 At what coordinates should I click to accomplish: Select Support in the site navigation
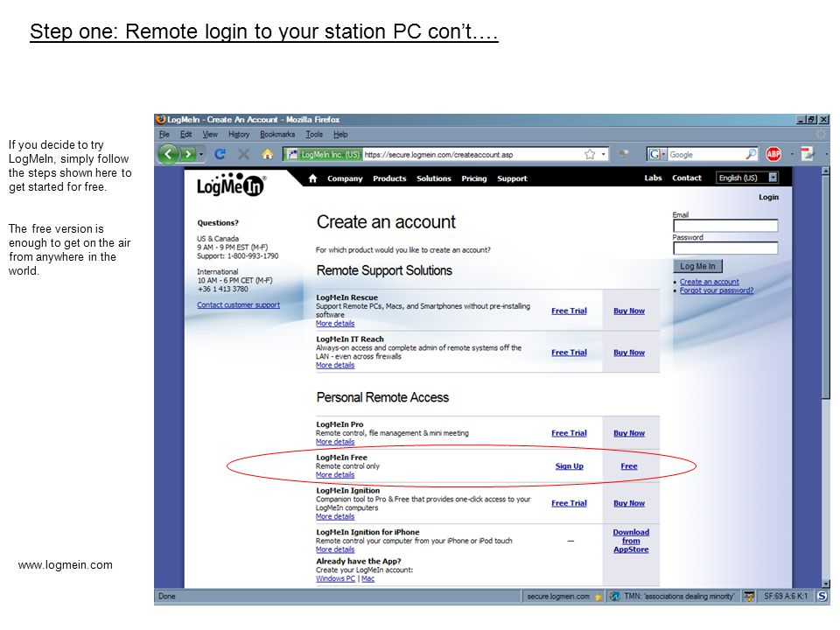[512, 178]
